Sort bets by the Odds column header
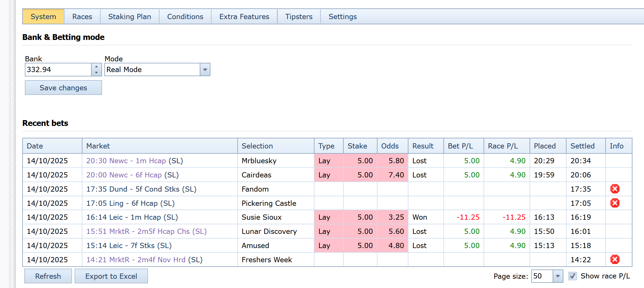This screenshot has width=644, height=288. click(x=390, y=146)
